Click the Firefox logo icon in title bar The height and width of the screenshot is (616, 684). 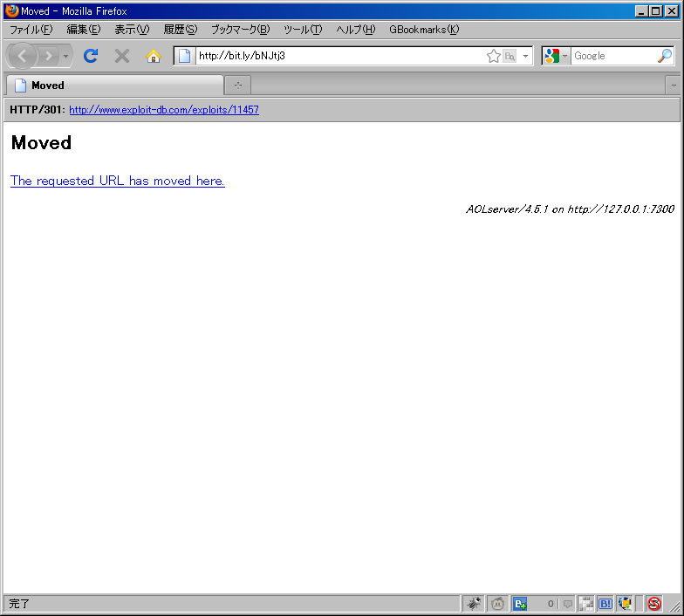(12, 10)
